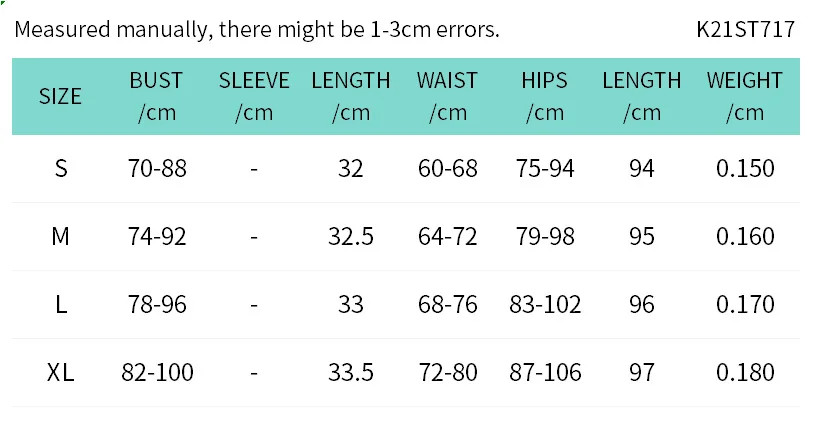Click the BUST /cm column header
The image size is (813, 431).
click(x=156, y=96)
